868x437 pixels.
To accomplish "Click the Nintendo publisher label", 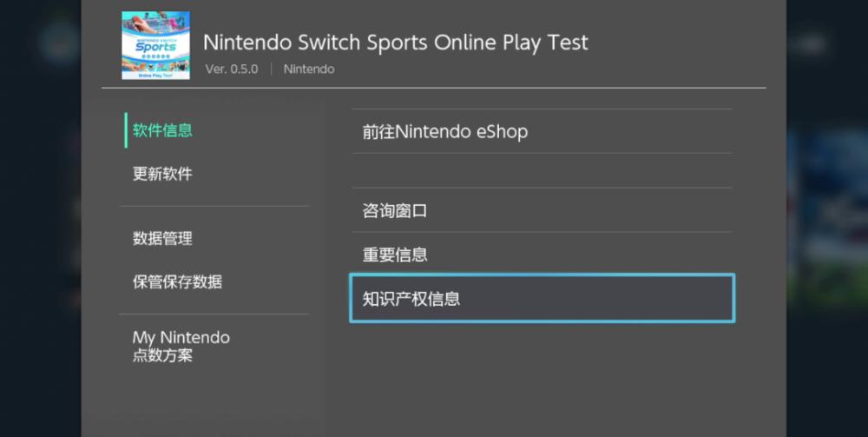I will tap(309, 70).
